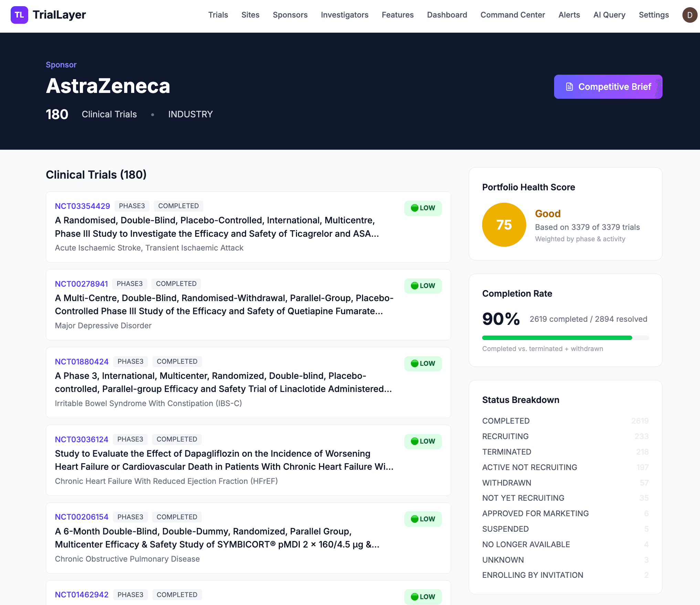
Task: Open trial link NCT01462942
Action: 82,595
